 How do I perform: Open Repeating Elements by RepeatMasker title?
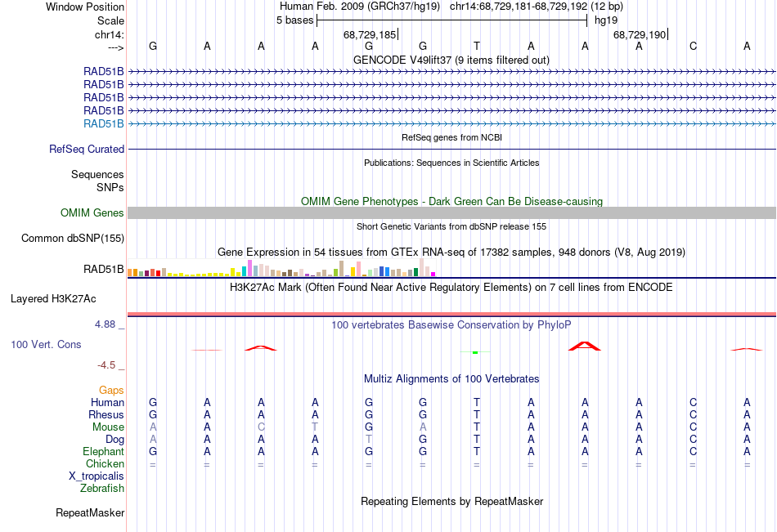click(x=451, y=501)
